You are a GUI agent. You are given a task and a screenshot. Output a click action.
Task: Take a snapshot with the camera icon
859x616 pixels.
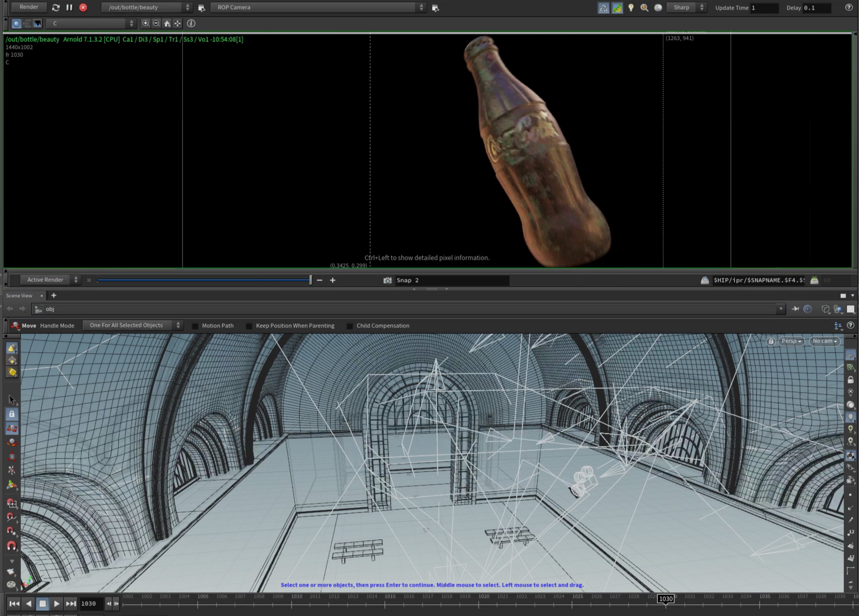(x=388, y=280)
